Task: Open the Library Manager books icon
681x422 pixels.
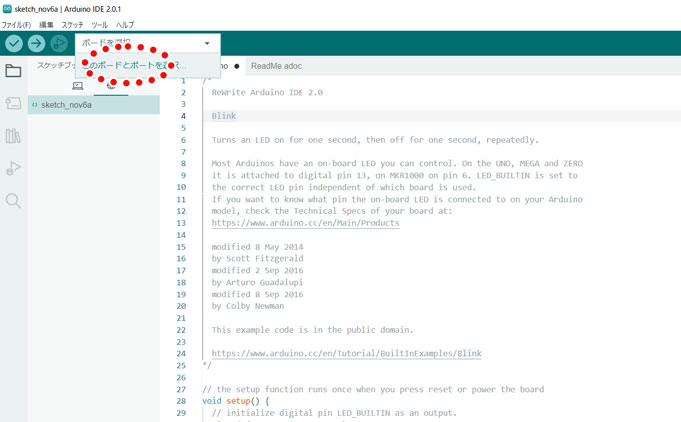Action: tap(13, 136)
